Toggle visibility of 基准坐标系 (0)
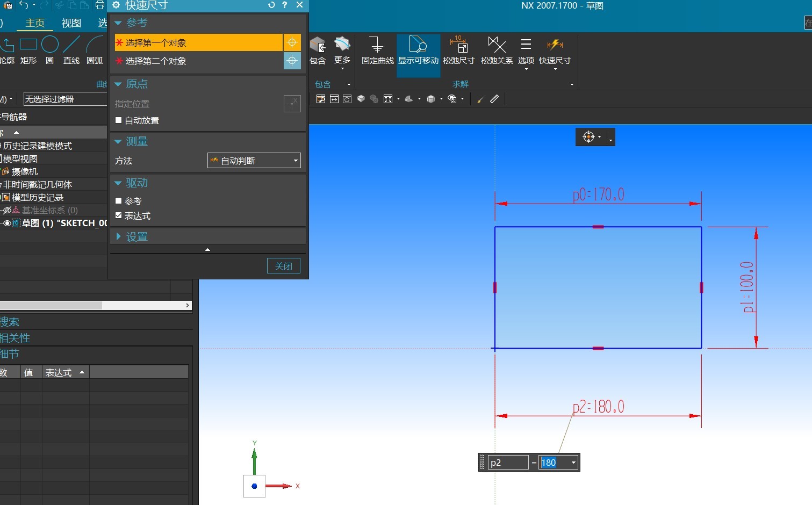The height and width of the screenshot is (505, 812). [7, 210]
